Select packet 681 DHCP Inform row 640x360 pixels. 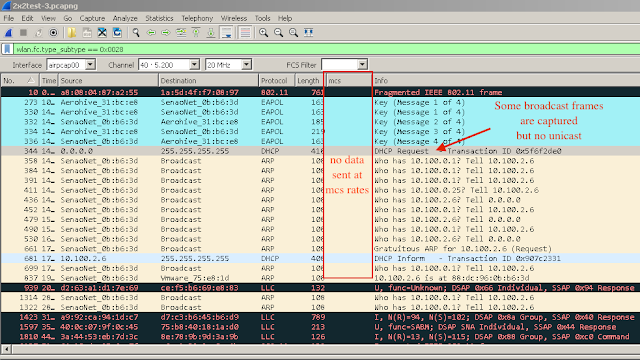click(x=320, y=258)
